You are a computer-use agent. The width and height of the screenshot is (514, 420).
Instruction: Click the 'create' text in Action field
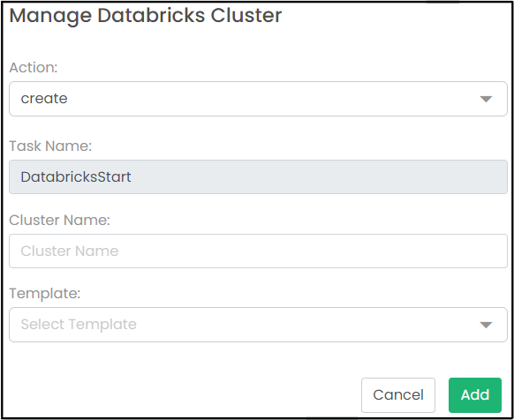(x=44, y=98)
